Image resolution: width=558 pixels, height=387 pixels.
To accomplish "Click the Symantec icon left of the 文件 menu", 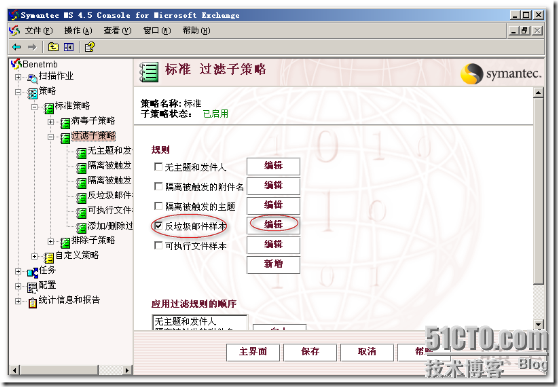I will coord(14,31).
